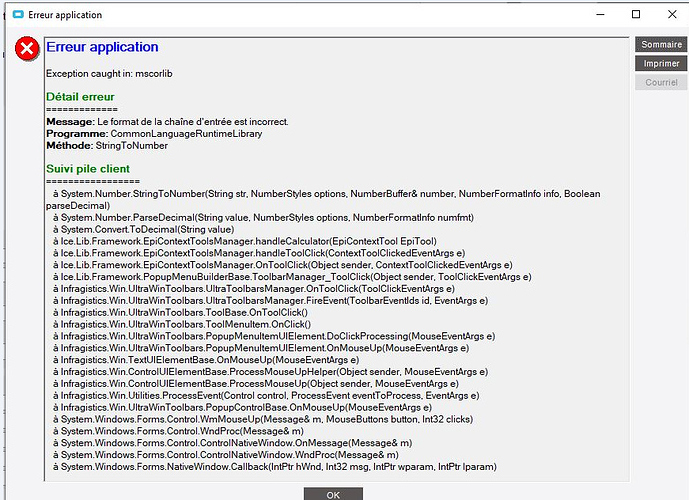The width and height of the screenshot is (689, 500).
Task: Click the Infragistics.Win.Utilities.ProcessEvent line
Action: pyautogui.click(x=266, y=395)
